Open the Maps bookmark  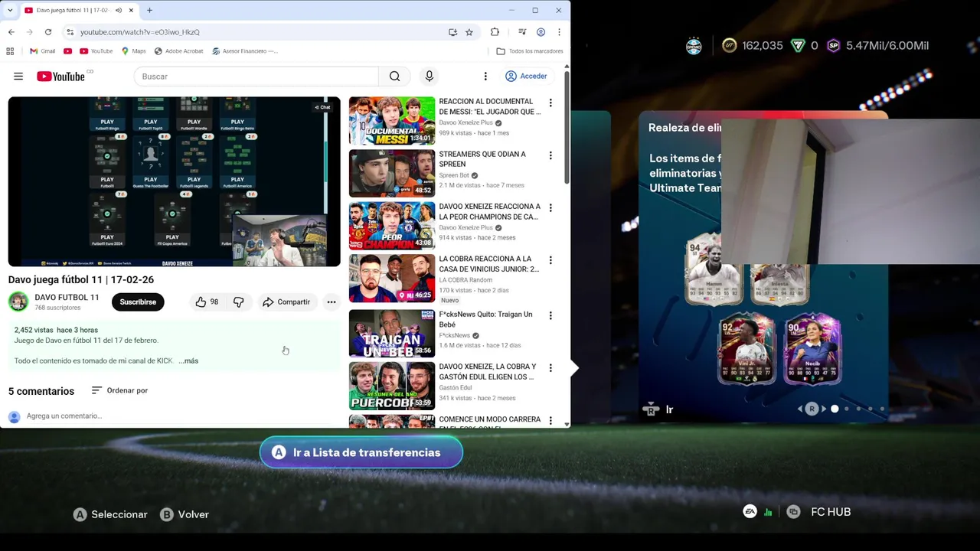point(133,51)
